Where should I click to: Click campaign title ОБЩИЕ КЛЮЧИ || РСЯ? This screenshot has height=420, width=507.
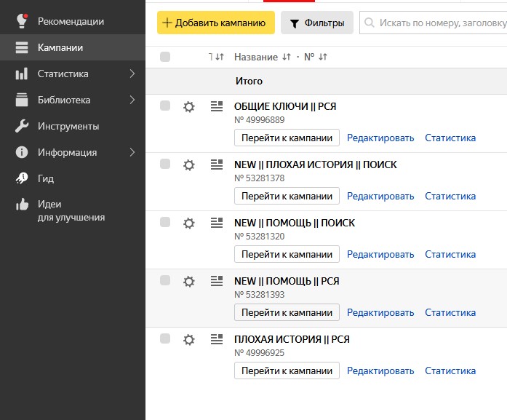(285, 106)
